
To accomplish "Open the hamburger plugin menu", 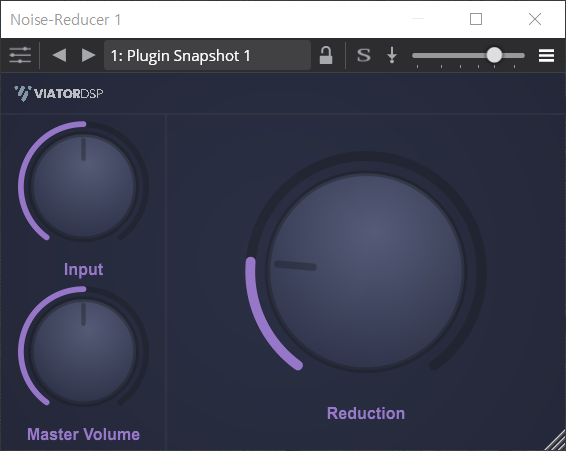I will (x=546, y=55).
